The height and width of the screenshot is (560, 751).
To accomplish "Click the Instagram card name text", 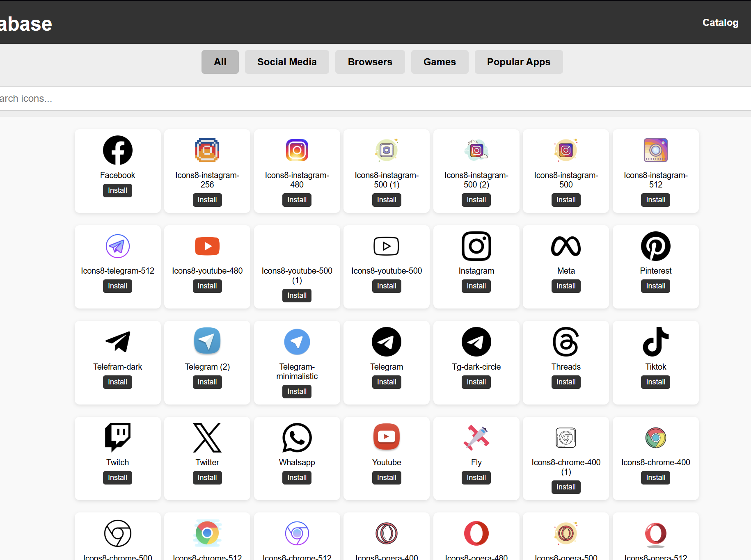I will click(476, 271).
